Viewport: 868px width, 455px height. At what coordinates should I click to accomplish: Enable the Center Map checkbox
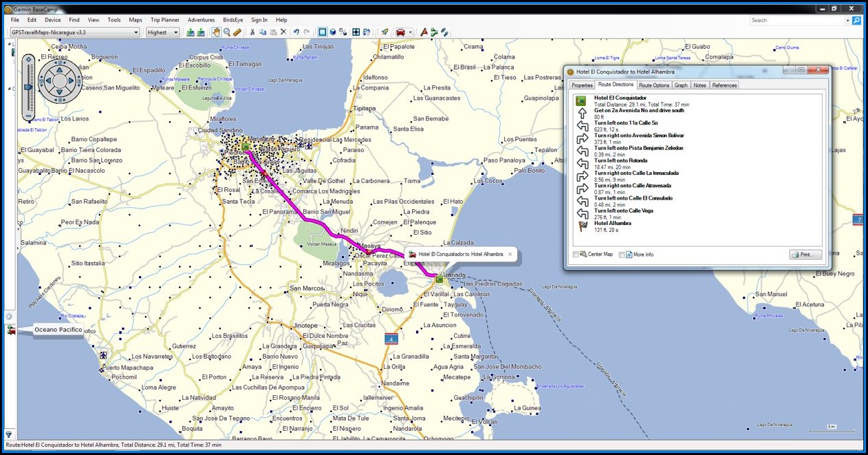(x=576, y=255)
